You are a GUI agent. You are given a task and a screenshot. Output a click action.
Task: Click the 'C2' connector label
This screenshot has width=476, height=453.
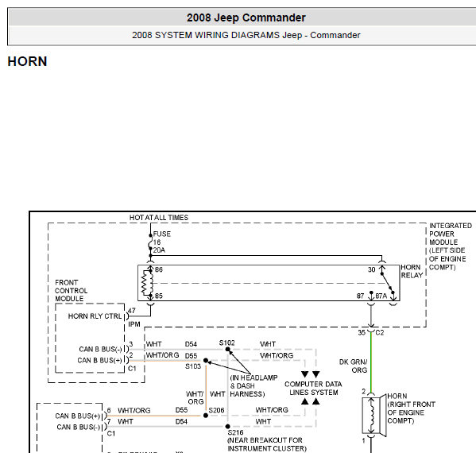coord(380,332)
